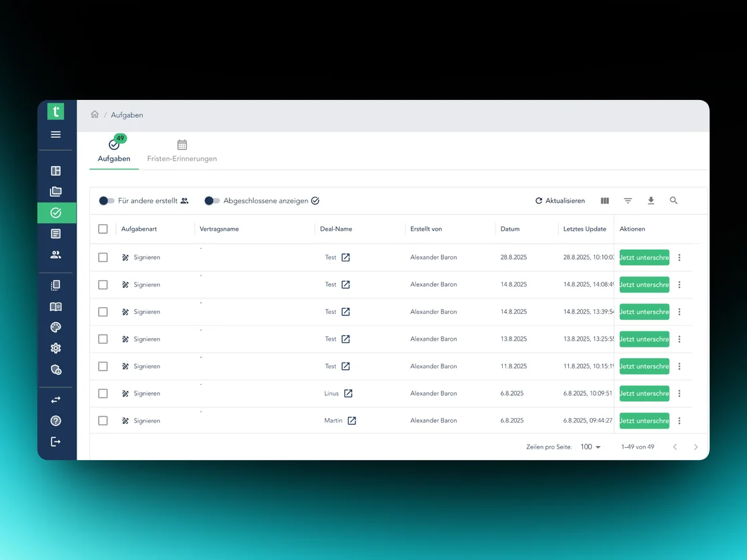Check the Linus deal row checkbox

click(103, 393)
